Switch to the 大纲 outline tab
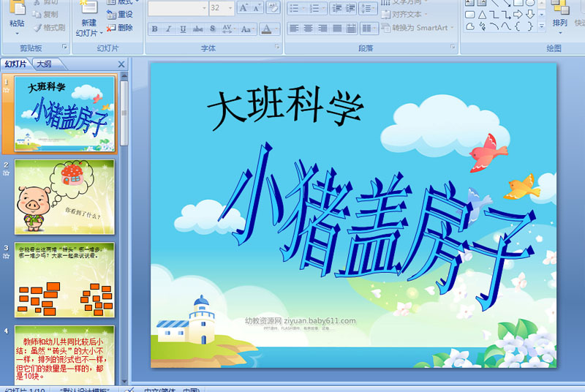Viewport: 585px width, 392px height. click(44, 64)
